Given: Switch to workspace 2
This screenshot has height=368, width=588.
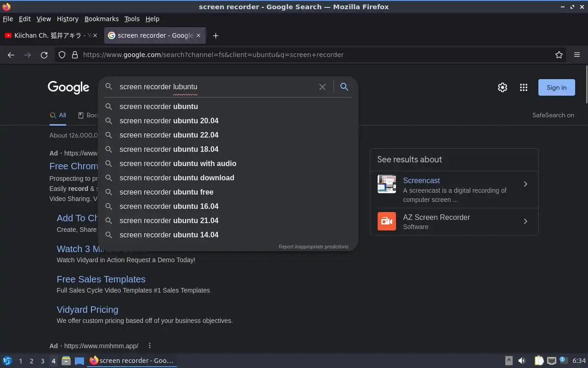Looking at the screenshot, I should click(31, 361).
